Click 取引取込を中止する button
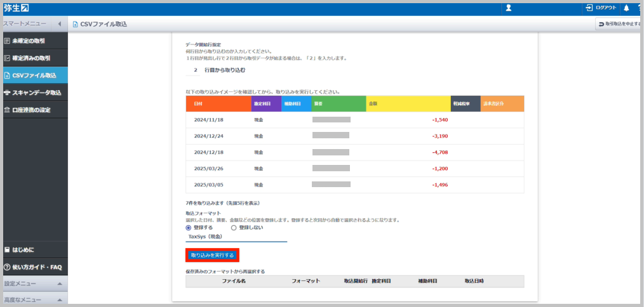 [x=619, y=24]
